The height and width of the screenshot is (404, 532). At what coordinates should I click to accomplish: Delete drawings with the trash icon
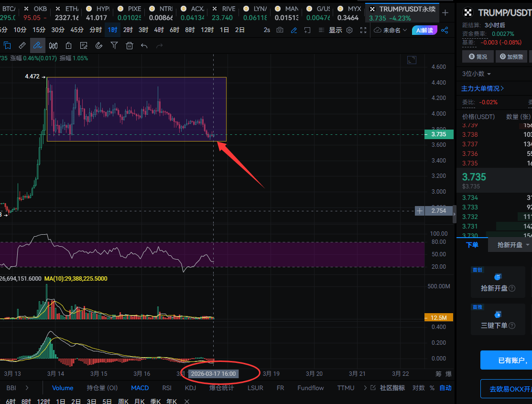tap(129, 45)
